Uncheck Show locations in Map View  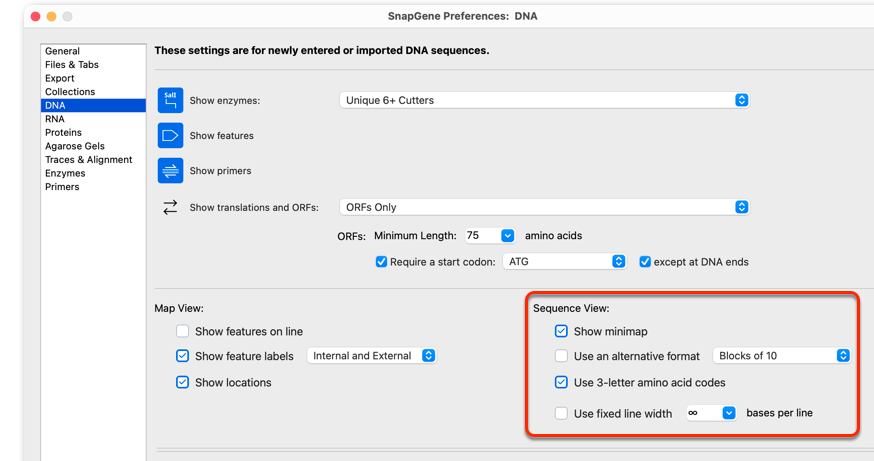click(x=182, y=382)
